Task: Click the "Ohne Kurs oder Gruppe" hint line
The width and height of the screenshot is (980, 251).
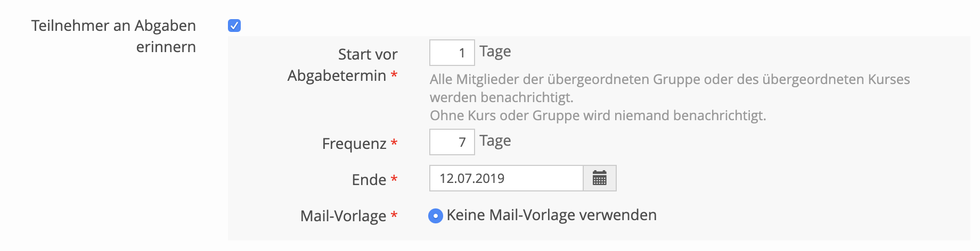Action: [x=598, y=116]
